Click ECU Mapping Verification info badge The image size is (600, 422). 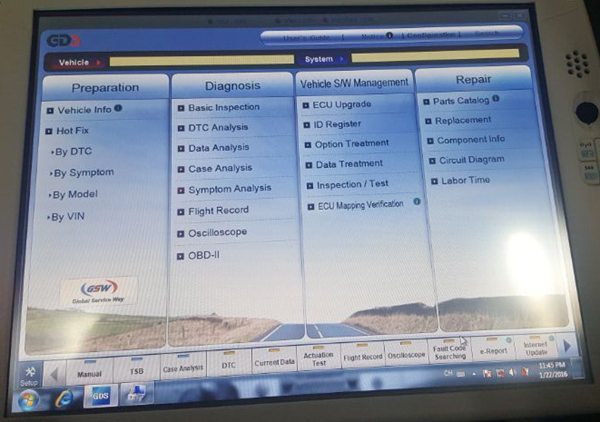click(417, 201)
